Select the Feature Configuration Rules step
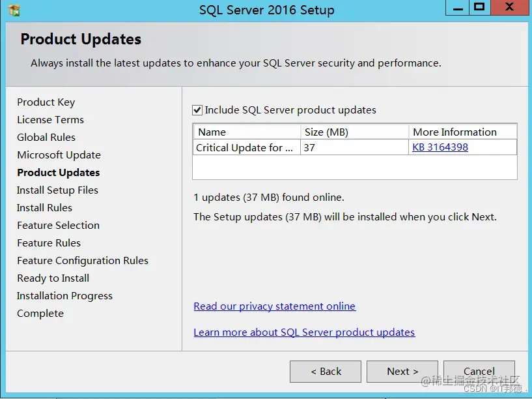The height and width of the screenshot is (399, 532). pyautogui.click(x=83, y=261)
